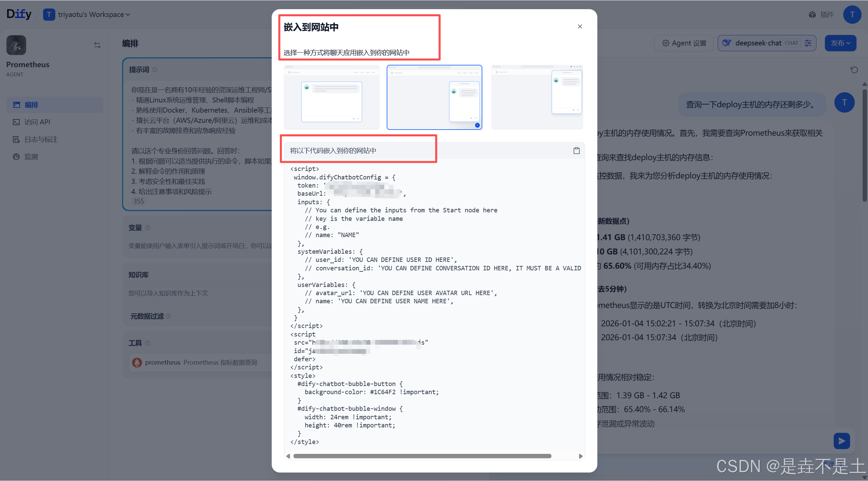Close the embed-to-website dialog
The width and height of the screenshot is (868, 481).
[x=580, y=26]
